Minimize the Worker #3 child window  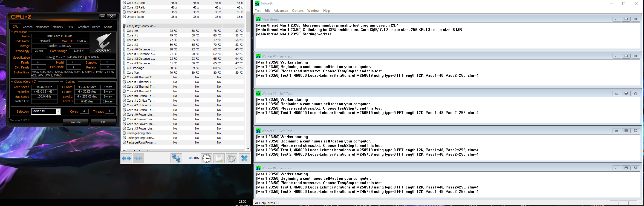(x=617, y=131)
